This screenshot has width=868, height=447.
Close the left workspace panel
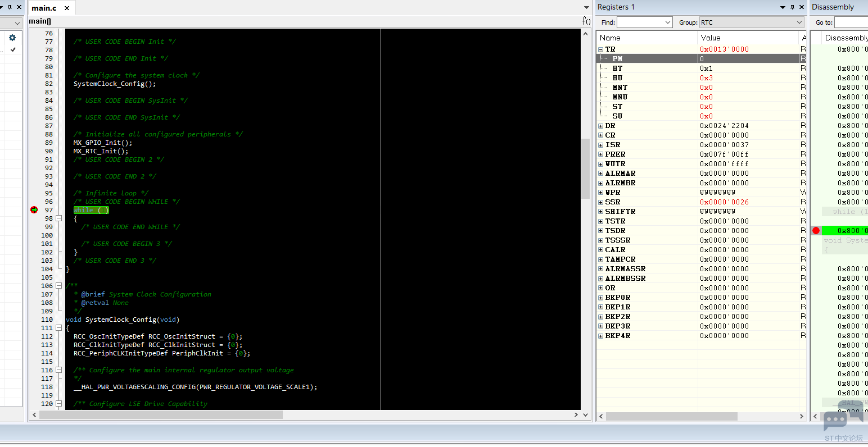point(19,7)
